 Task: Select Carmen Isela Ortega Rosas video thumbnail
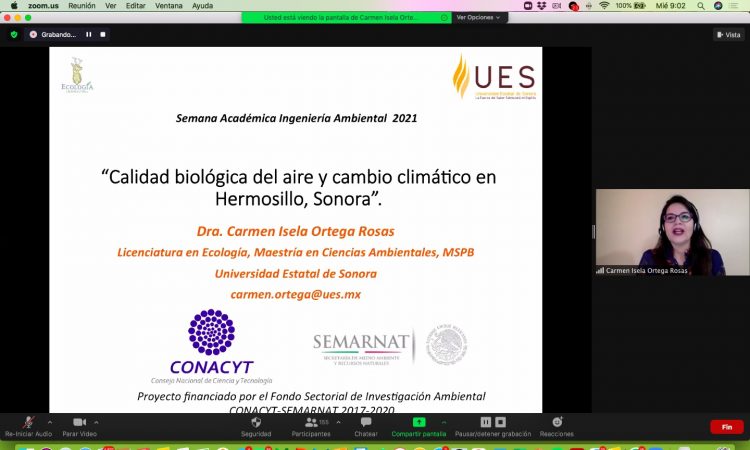pyautogui.click(x=673, y=232)
